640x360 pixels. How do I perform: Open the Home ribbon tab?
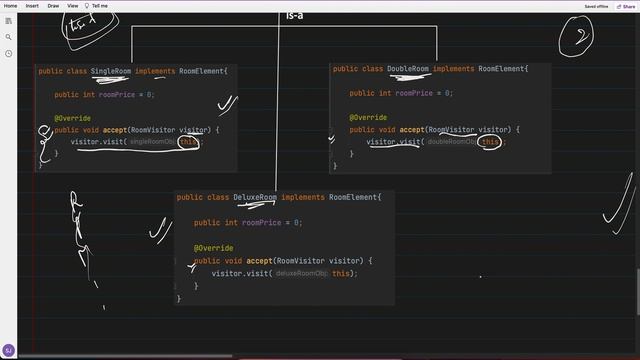(10, 6)
